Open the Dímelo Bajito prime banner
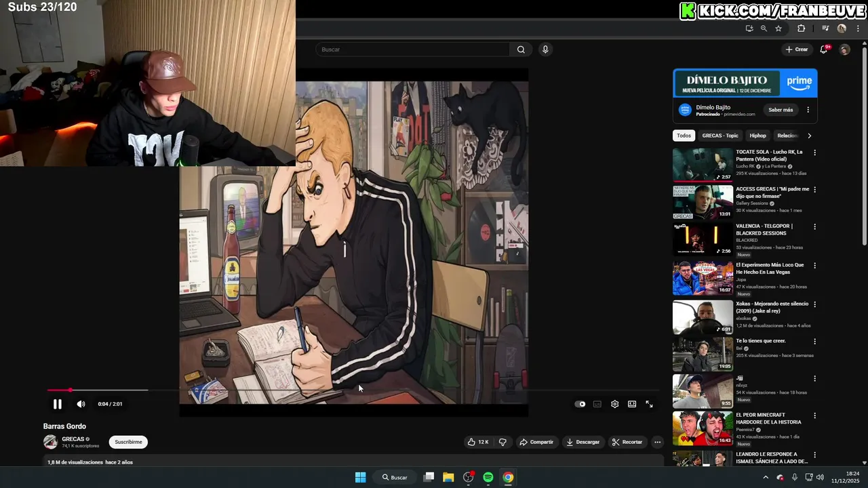868x488 pixels. 745,83
